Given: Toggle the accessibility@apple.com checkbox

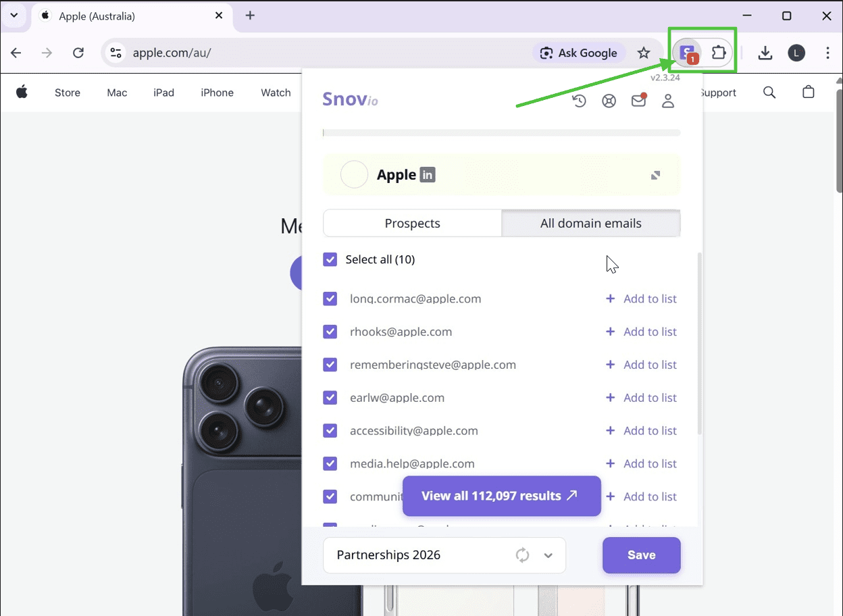Looking at the screenshot, I should coord(330,431).
